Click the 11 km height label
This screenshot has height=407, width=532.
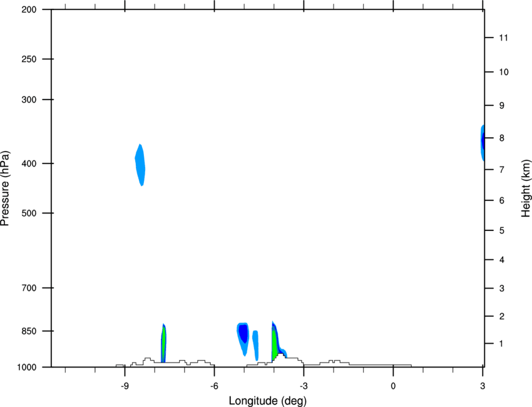click(x=503, y=38)
